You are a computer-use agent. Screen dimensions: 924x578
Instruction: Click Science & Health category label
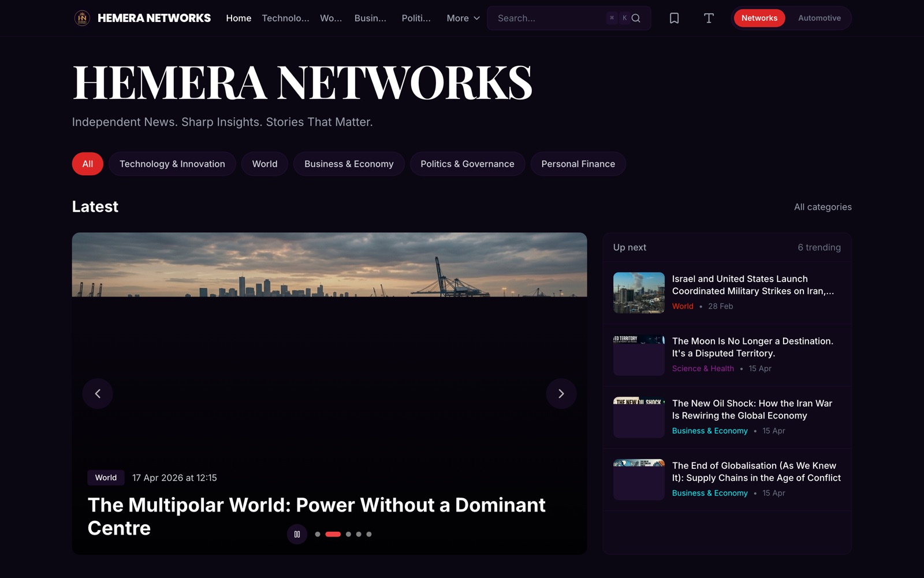coord(703,369)
